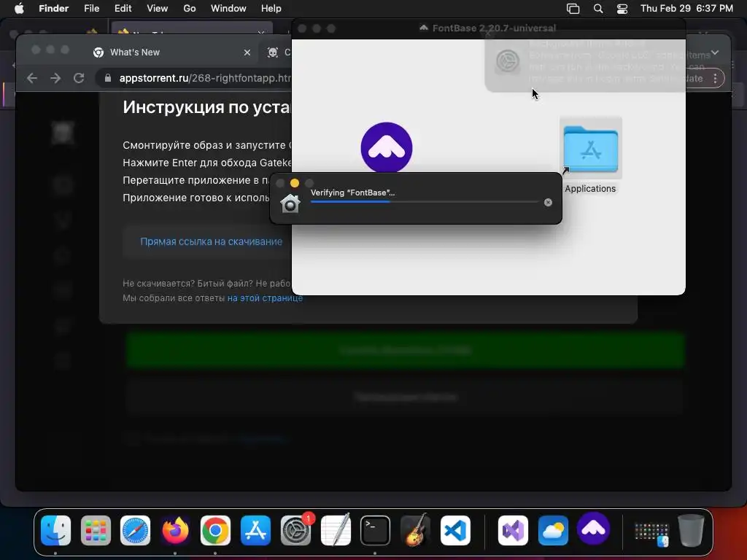This screenshot has width=747, height=560.
Task: Open the на этой странице link
Action: click(265, 298)
